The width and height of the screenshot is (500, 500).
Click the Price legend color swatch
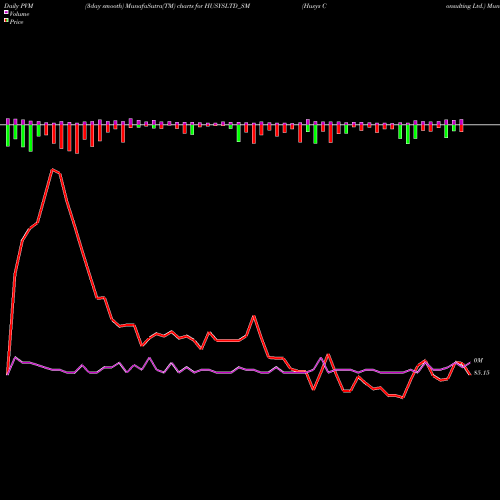click(6, 21)
